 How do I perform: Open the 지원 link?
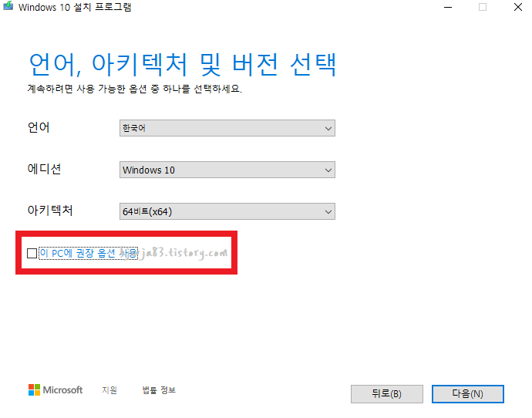(109, 390)
